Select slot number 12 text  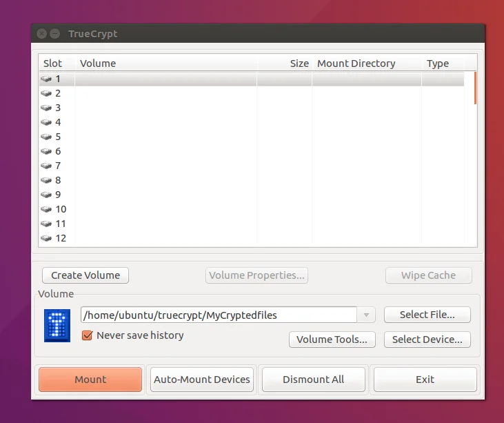61,238
